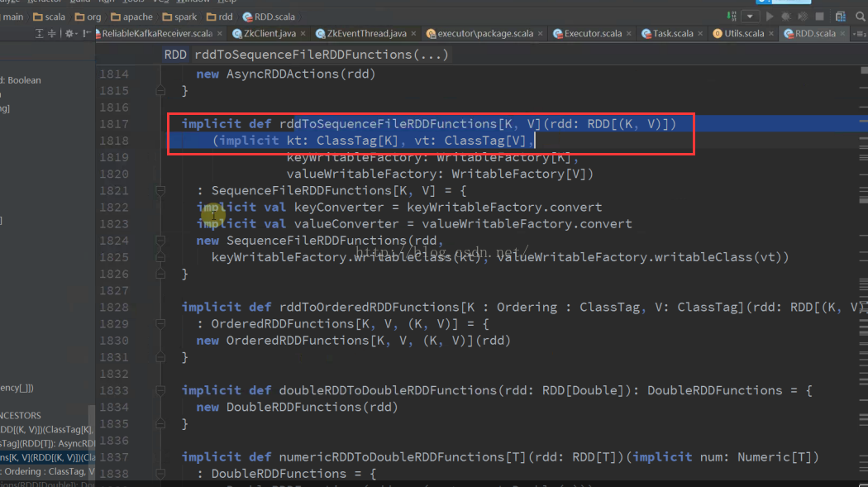
Task: Click the 'main' breadcrumb in the navigation bar
Action: (x=12, y=17)
